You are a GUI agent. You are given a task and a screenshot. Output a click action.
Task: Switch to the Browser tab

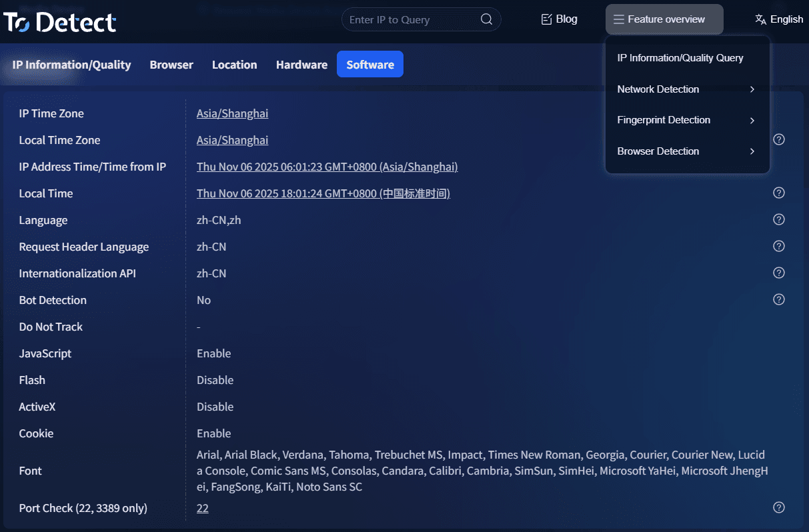point(171,65)
